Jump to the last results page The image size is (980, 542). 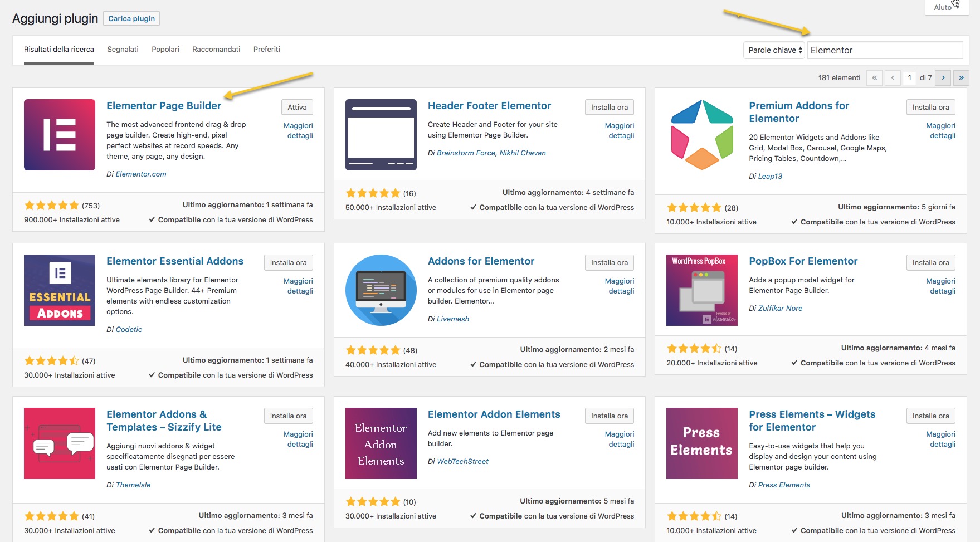point(961,78)
